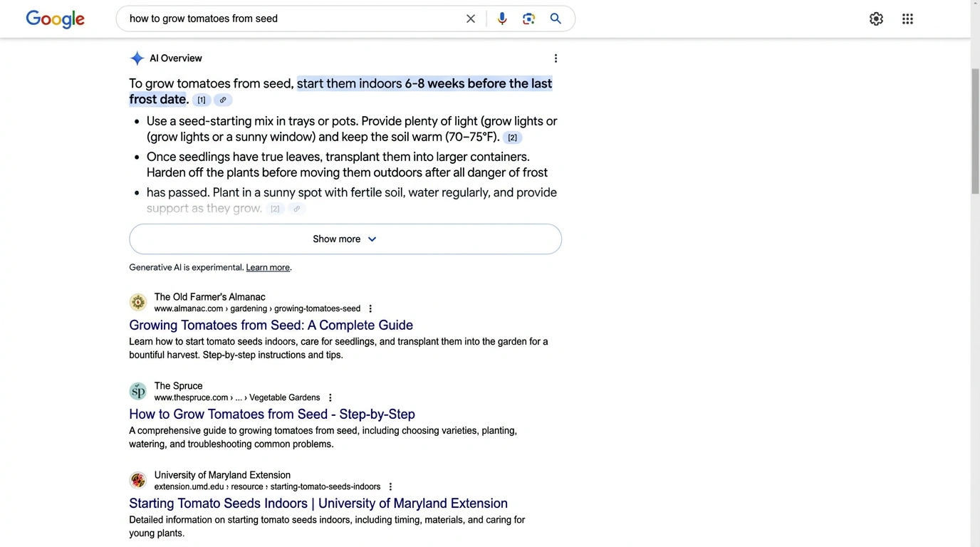The image size is (980, 547).
Task: Open AI Overview three-dot options menu
Action: coord(556,58)
